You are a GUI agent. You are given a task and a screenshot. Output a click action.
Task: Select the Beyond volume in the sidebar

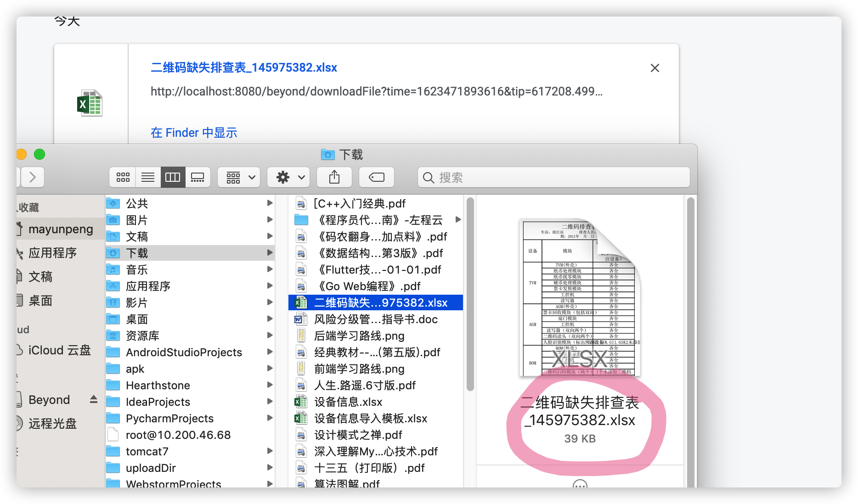[49, 400]
